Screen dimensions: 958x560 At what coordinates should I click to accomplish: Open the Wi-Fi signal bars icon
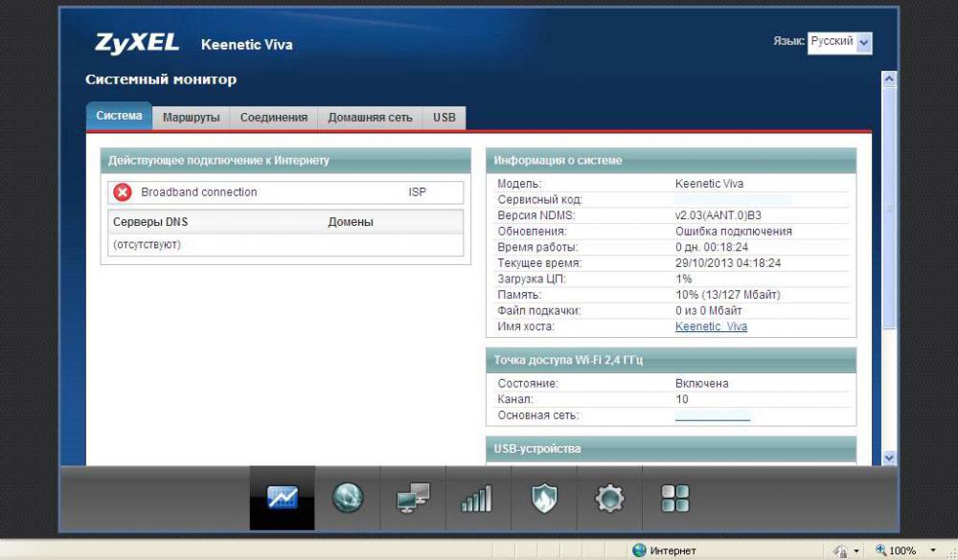[476, 499]
